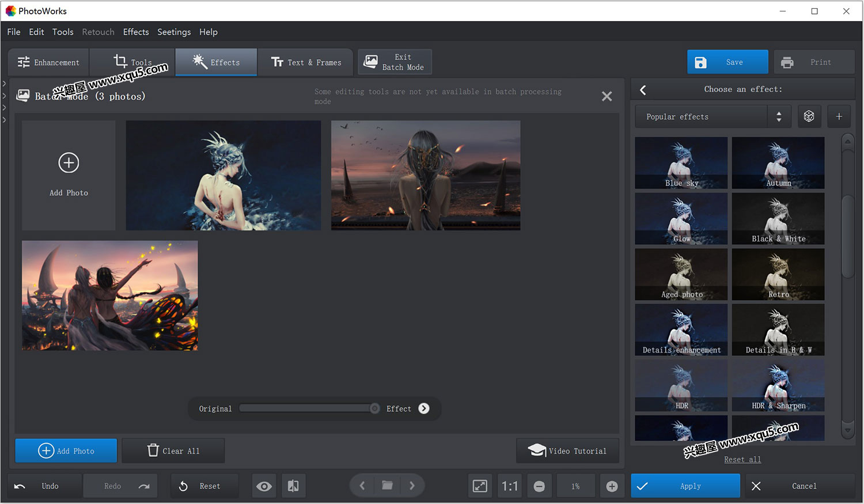The image size is (864, 504).
Task: Open the Help menu
Action: pyautogui.click(x=209, y=32)
